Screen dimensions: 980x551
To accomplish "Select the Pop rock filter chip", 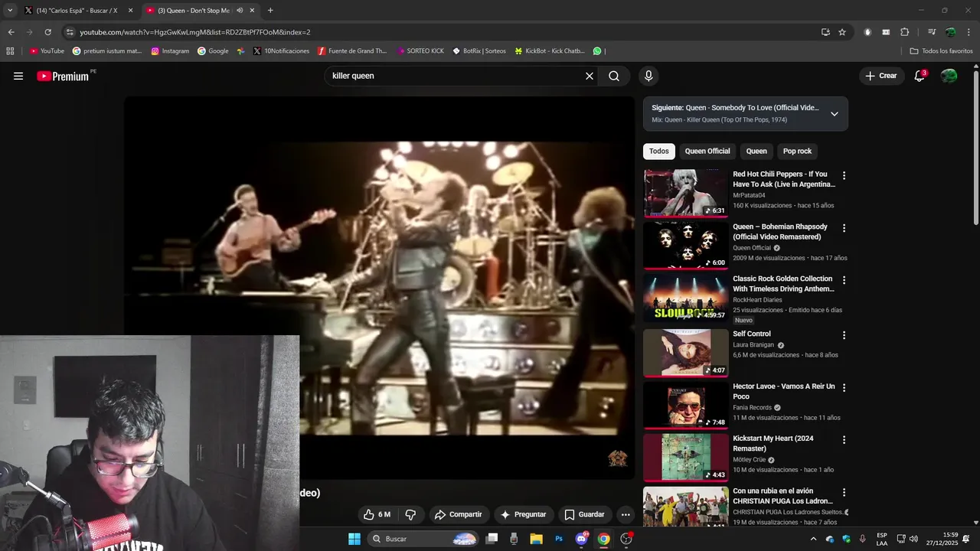I will (x=797, y=151).
